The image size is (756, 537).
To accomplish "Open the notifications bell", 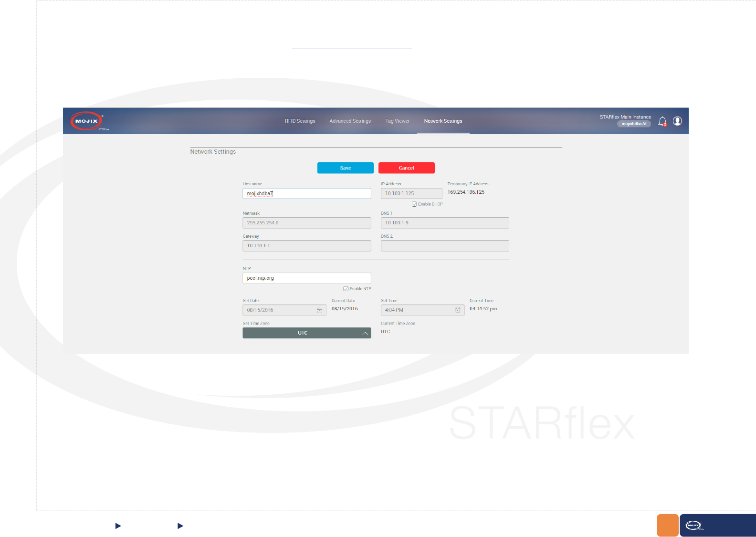I will click(x=662, y=121).
